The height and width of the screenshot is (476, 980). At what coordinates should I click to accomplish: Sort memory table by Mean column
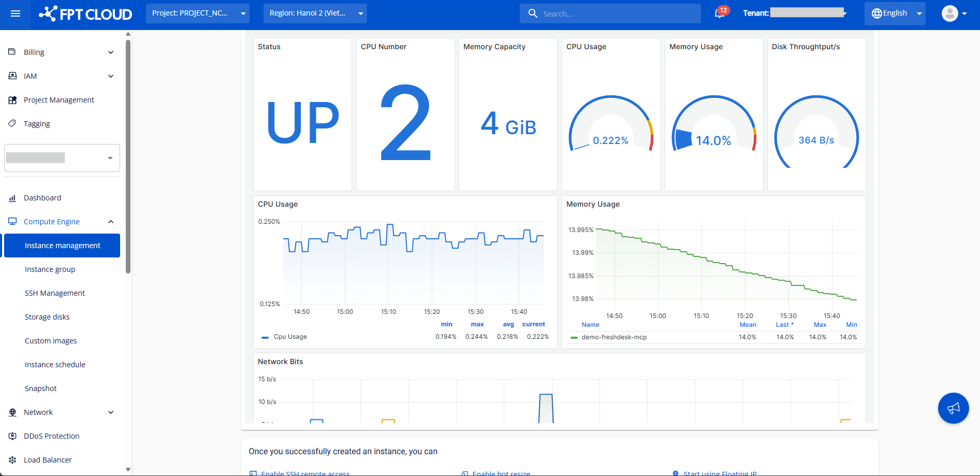point(748,325)
